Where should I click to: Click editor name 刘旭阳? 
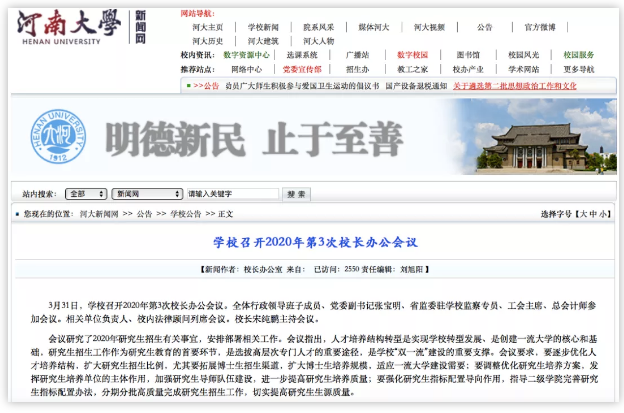click(411, 269)
